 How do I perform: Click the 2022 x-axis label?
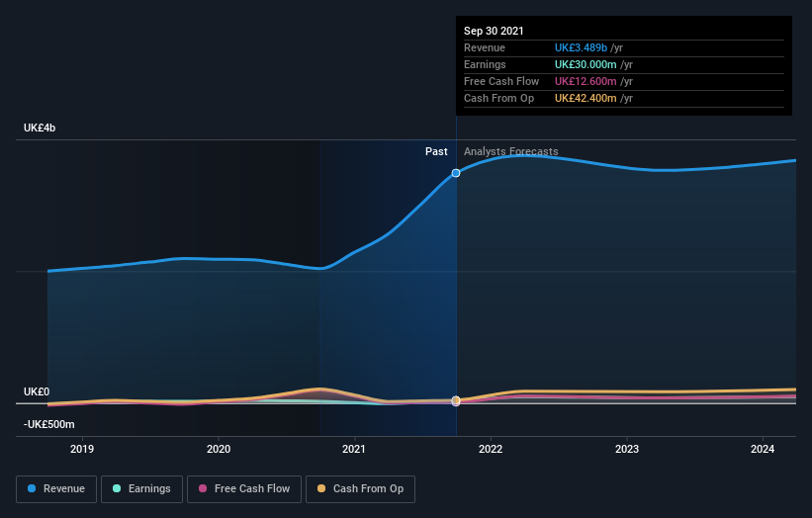click(x=491, y=449)
